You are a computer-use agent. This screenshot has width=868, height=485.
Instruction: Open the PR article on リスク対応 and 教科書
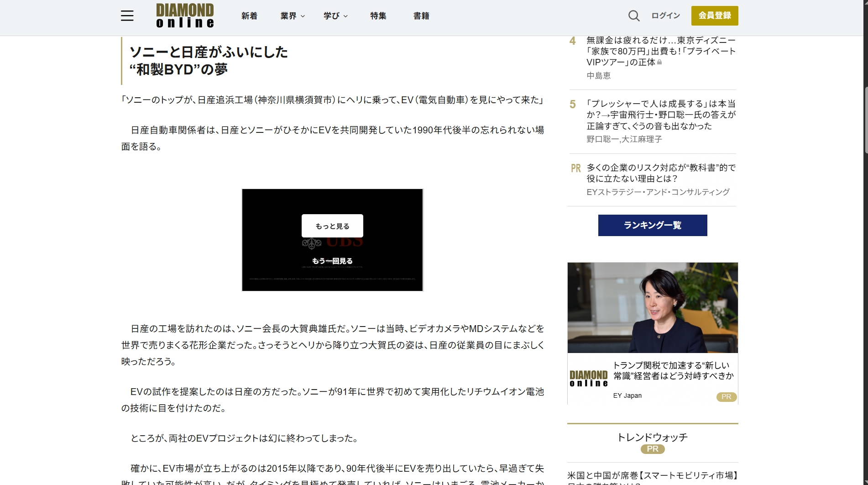click(661, 173)
